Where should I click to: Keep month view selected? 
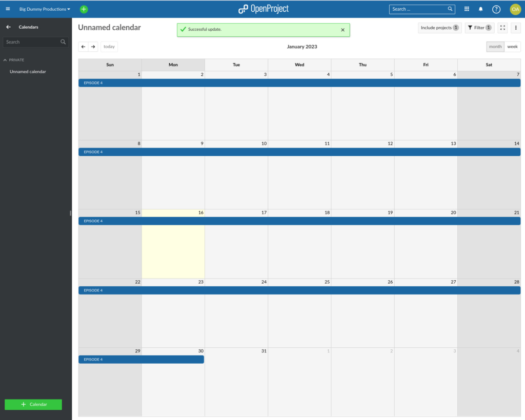[x=495, y=46]
